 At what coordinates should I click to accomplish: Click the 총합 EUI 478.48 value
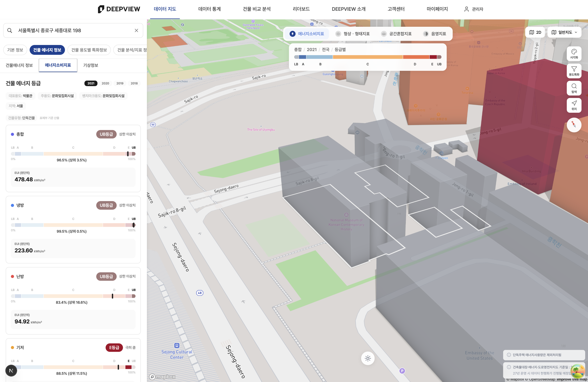tap(24, 179)
